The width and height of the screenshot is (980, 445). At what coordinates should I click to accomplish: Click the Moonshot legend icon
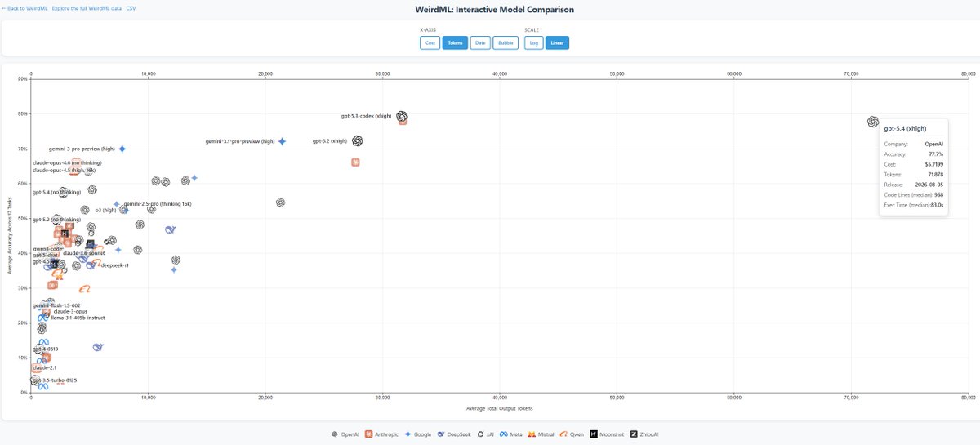tap(594, 434)
